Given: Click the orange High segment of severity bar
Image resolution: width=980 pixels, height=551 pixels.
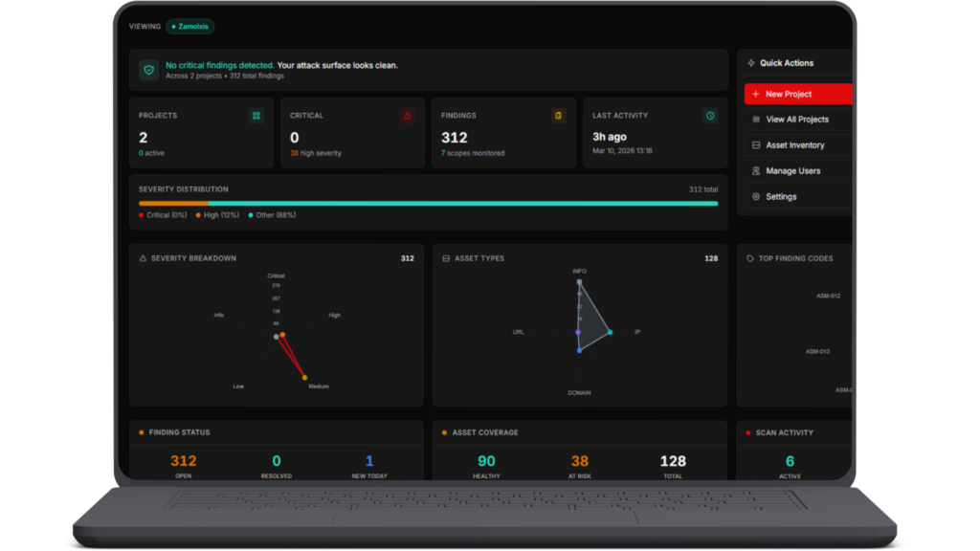Looking at the screenshot, I should tap(173, 203).
